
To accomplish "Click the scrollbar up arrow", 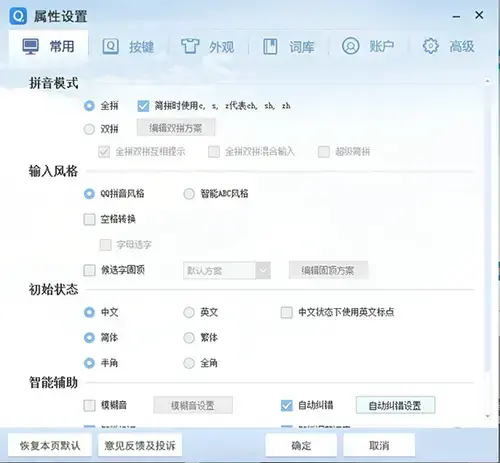I will [488, 81].
